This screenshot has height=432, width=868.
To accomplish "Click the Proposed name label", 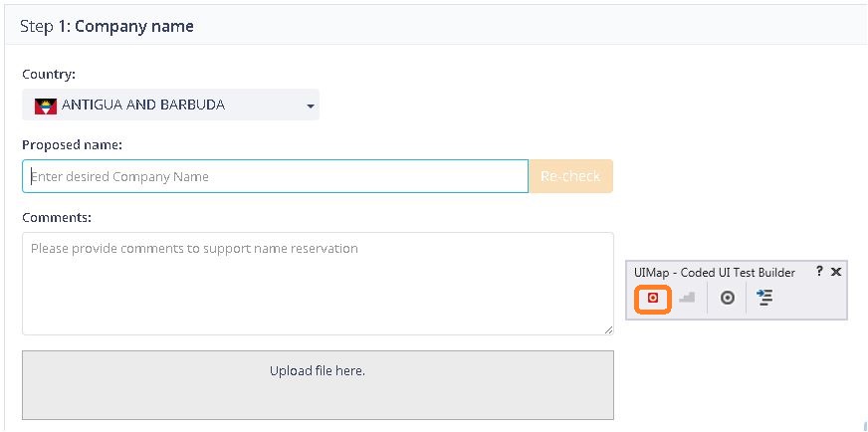I will click(72, 145).
